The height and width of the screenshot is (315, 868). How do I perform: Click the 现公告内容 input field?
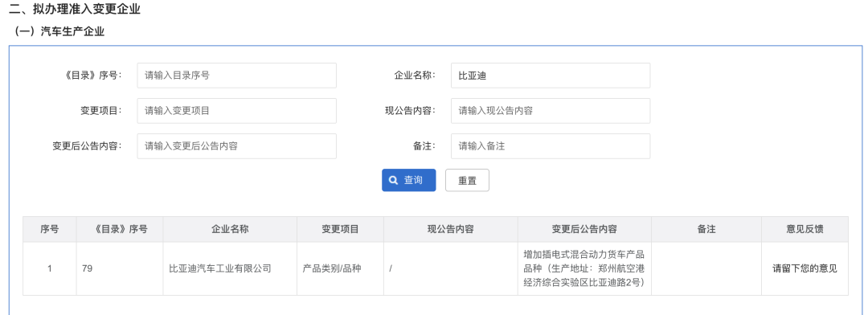[x=551, y=111]
